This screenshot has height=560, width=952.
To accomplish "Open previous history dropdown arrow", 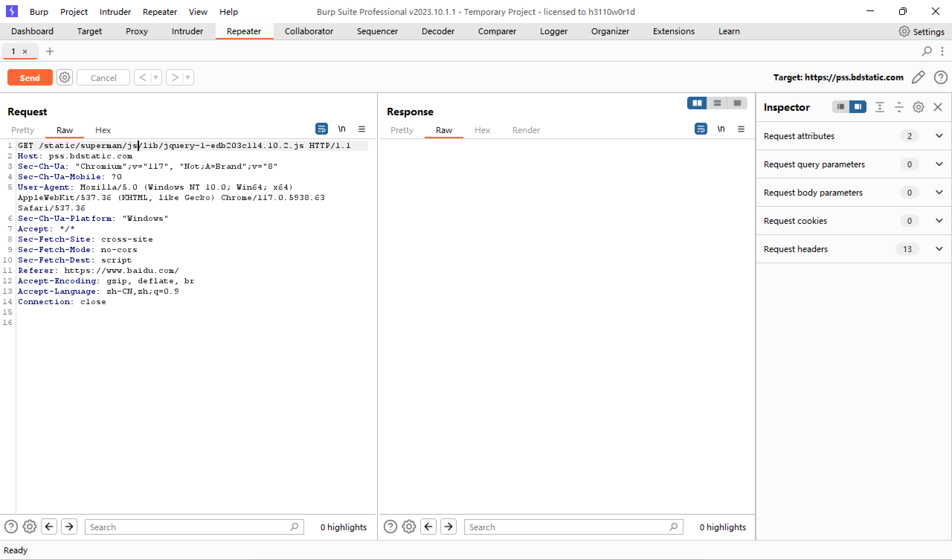I will [x=156, y=77].
